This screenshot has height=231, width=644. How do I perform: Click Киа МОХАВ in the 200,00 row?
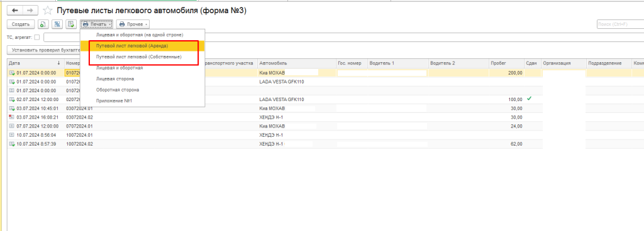[x=272, y=73]
